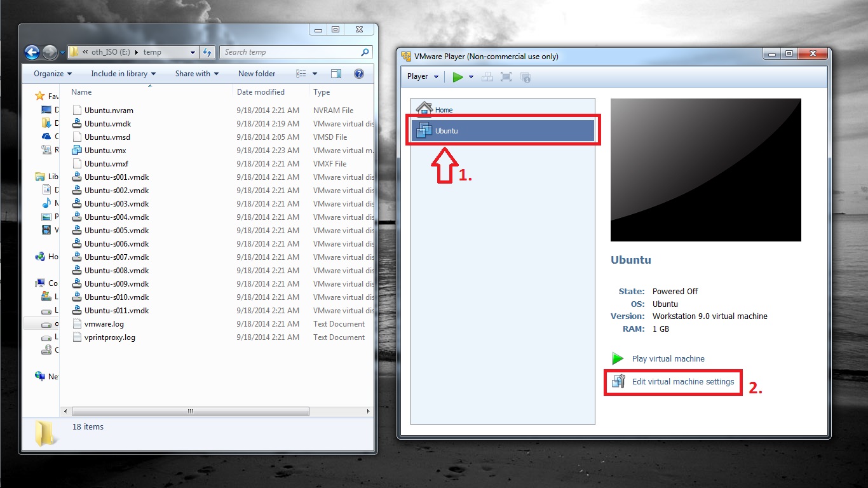Click the horizontal scrollbar in the file list

pyautogui.click(x=190, y=411)
